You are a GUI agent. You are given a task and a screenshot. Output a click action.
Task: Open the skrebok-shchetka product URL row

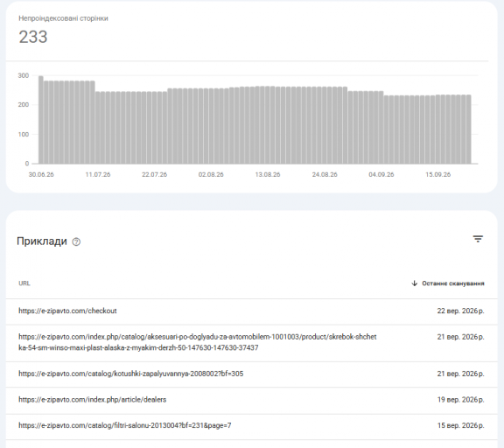[x=251, y=343]
